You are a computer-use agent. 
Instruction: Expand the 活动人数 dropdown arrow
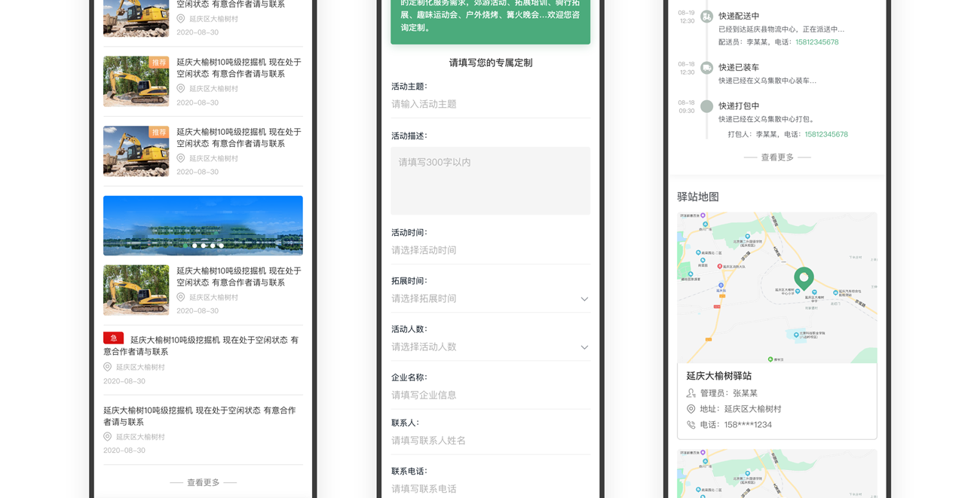(x=584, y=347)
